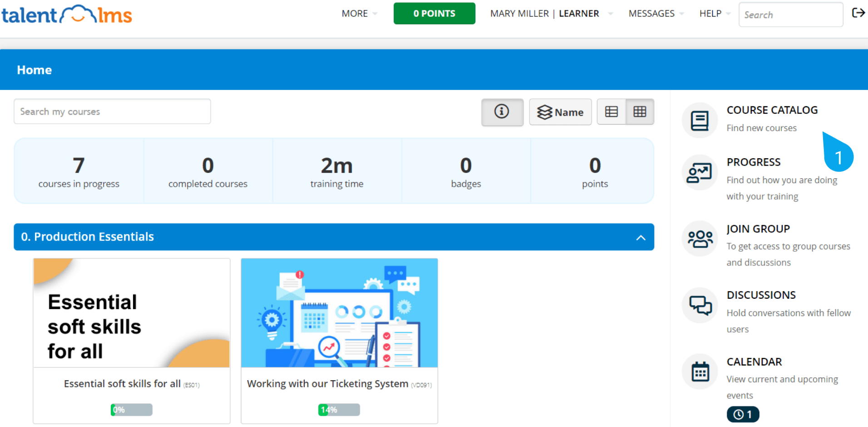Switch to list view layout
The height and width of the screenshot is (427, 868).
(611, 112)
